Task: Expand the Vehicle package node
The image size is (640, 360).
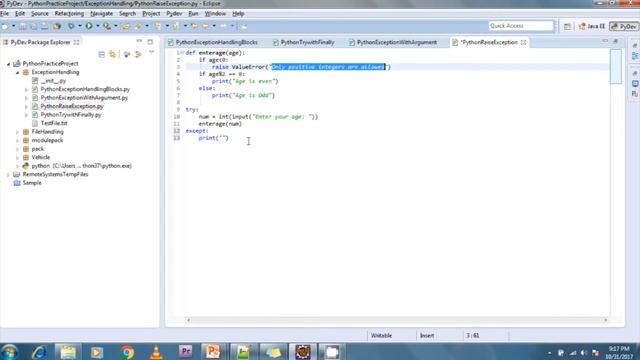Action: point(17,158)
